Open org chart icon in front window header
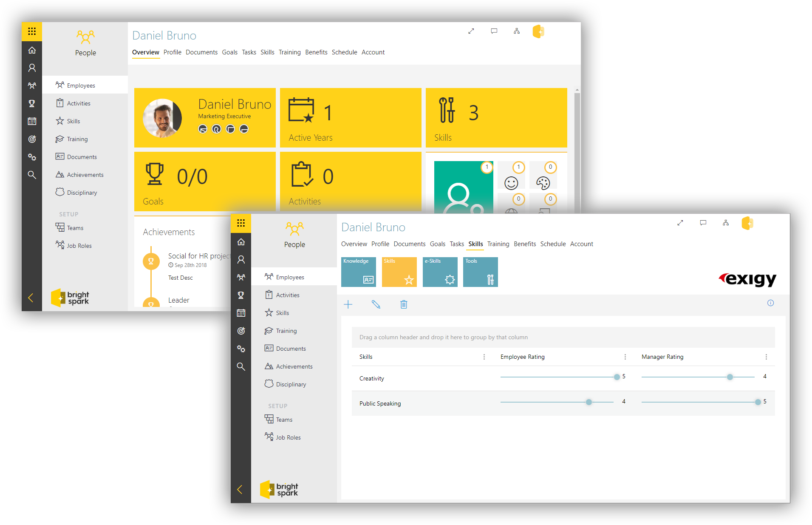The width and height of the screenshot is (812, 525). [x=726, y=223]
